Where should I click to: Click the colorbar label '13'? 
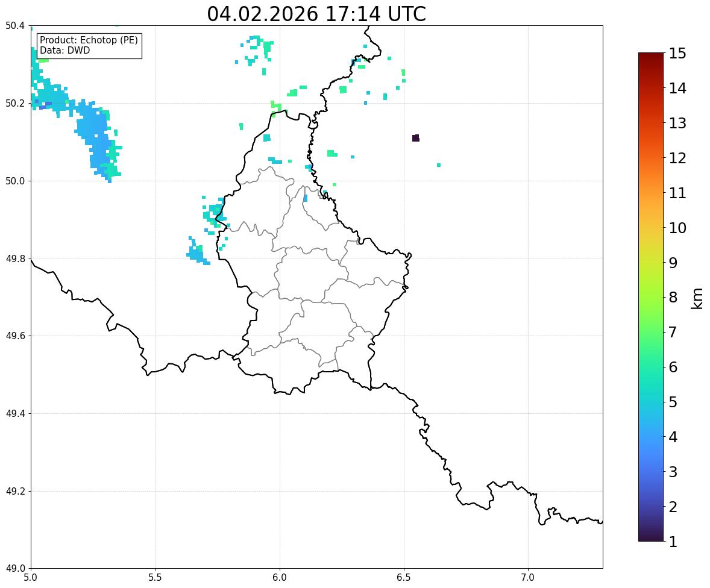tap(677, 123)
